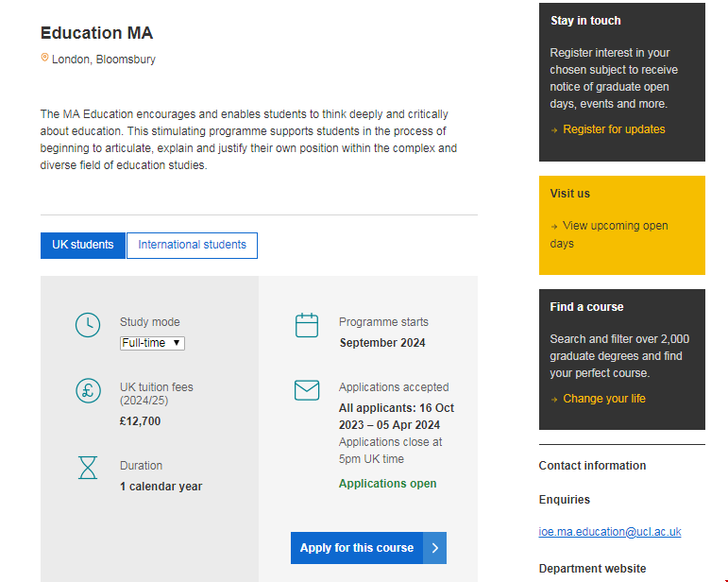Open the Register for updates link
728x582 pixels.
tap(614, 129)
